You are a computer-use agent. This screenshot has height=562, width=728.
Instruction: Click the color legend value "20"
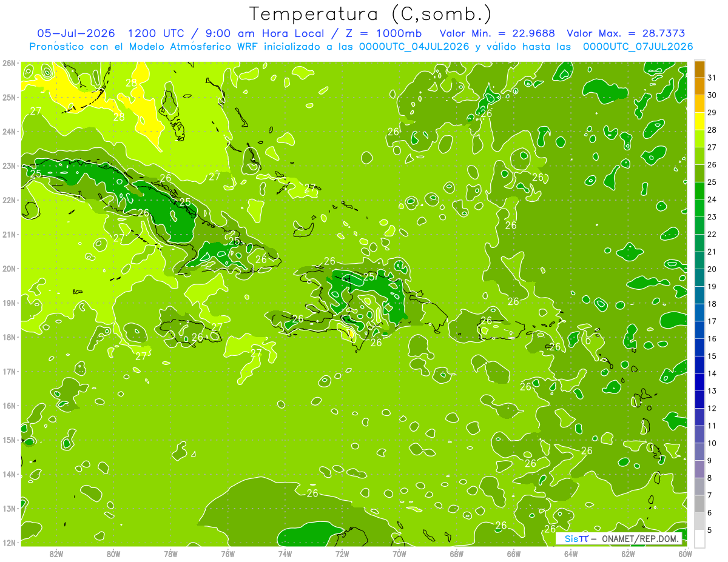712,269
